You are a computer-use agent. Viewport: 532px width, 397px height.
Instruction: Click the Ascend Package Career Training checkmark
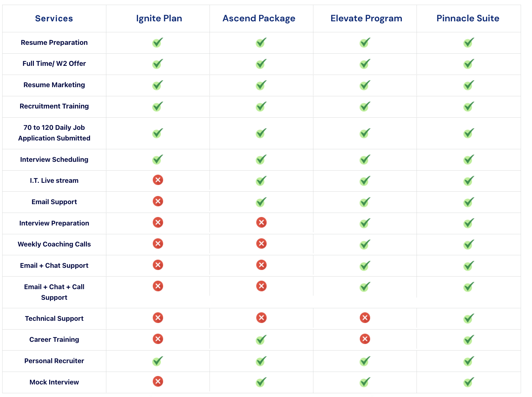[261, 340]
